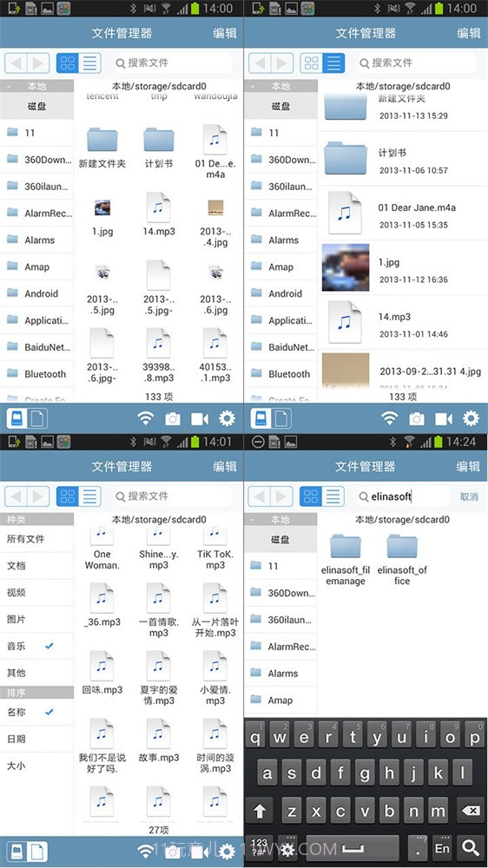Tap the En language key on keyboard

(442, 847)
